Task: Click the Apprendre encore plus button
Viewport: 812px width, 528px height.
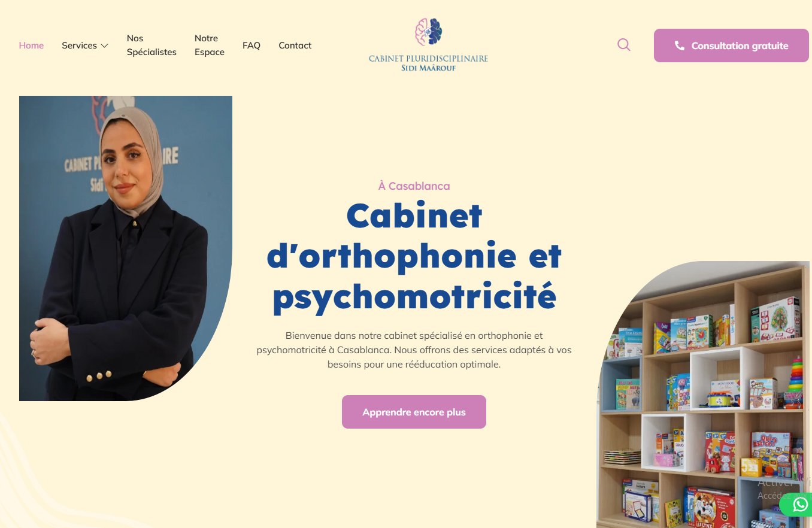Action: [414, 412]
